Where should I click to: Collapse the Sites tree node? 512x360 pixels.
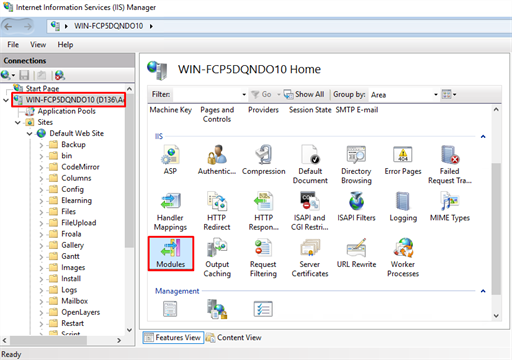point(18,122)
